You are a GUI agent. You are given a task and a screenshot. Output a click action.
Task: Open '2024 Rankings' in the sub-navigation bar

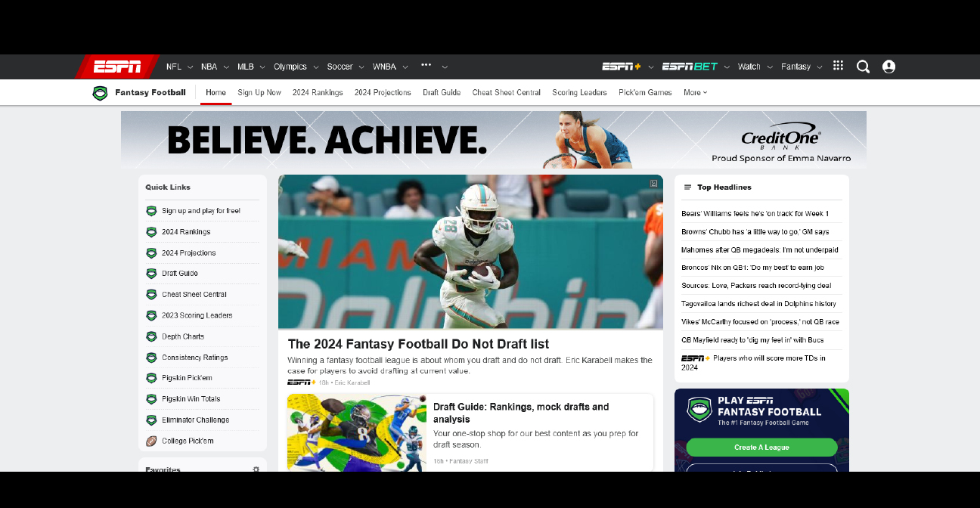click(318, 93)
